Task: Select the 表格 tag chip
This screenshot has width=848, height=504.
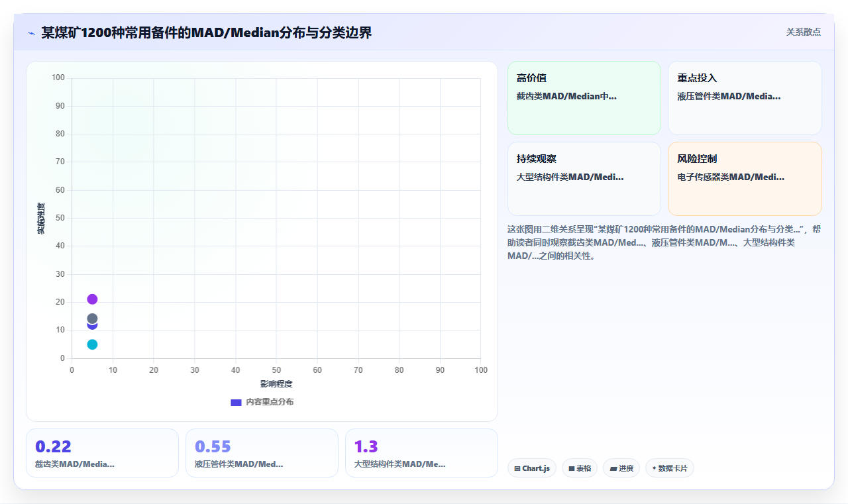Action: point(580,468)
